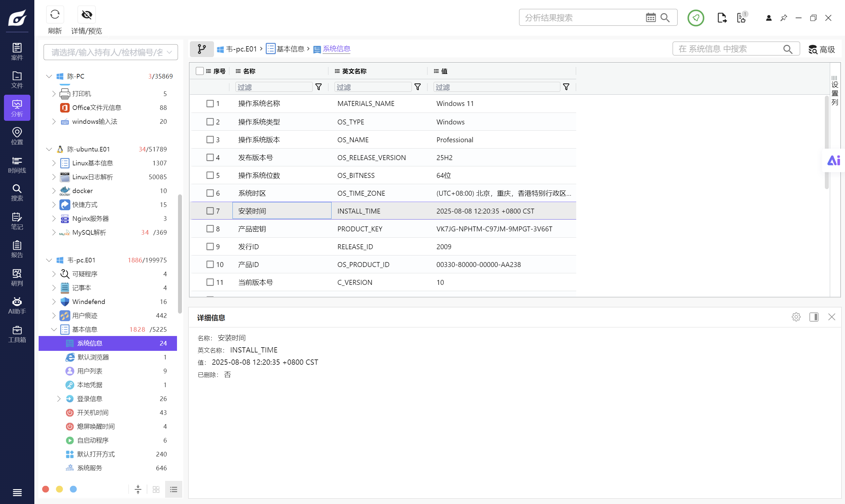Click the calendar icon in 分析结果搜索
This screenshot has width=845, height=504.
pos(651,18)
